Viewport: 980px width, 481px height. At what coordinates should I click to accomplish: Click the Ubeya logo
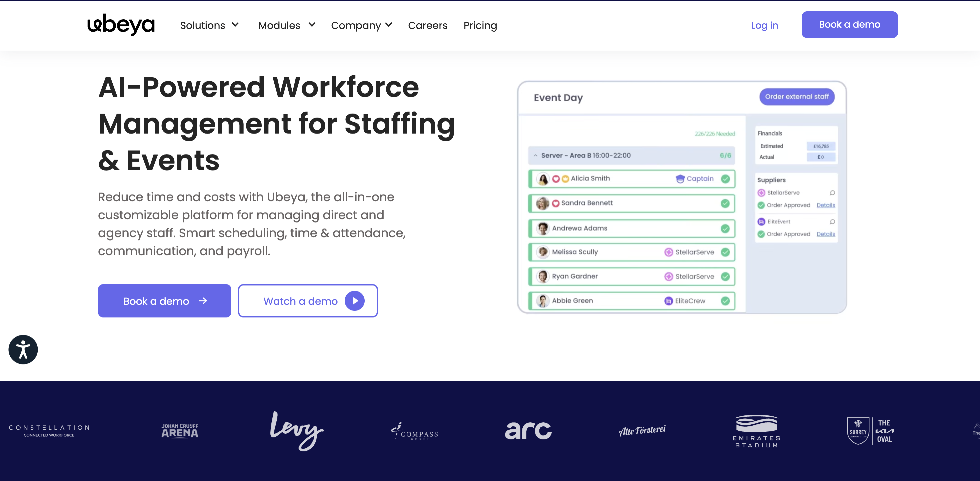point(121,25)
